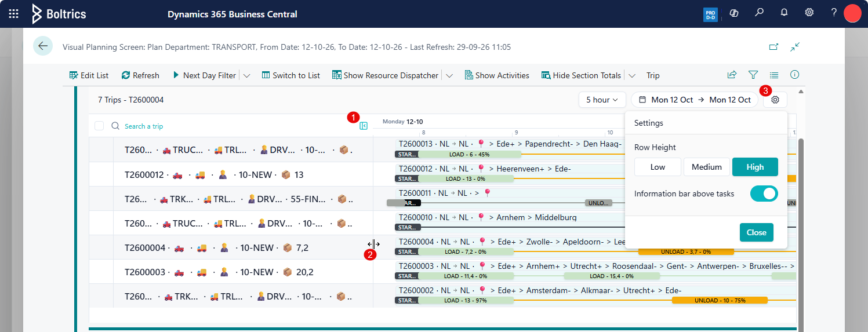Image resolution: width=868 pixels, height=332 pixels.
Task: Click Hide Section Totals action
Action: [x=581, y=75]
